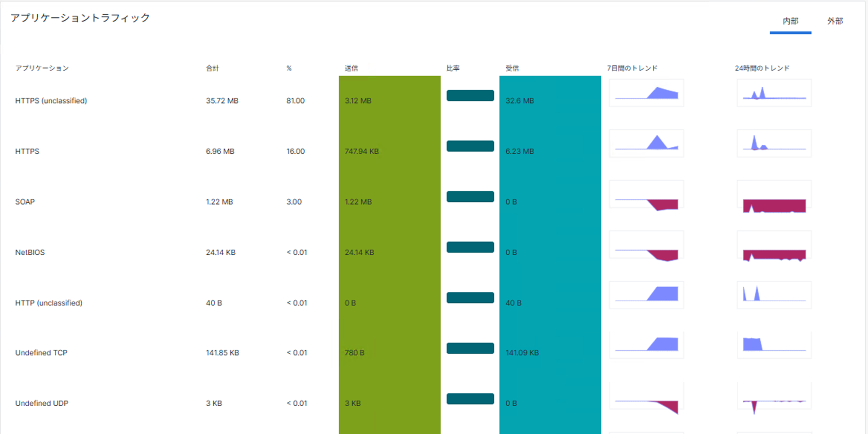
Task: Click the ratio bar for Undefined TCP
Action: coord(470,349)
